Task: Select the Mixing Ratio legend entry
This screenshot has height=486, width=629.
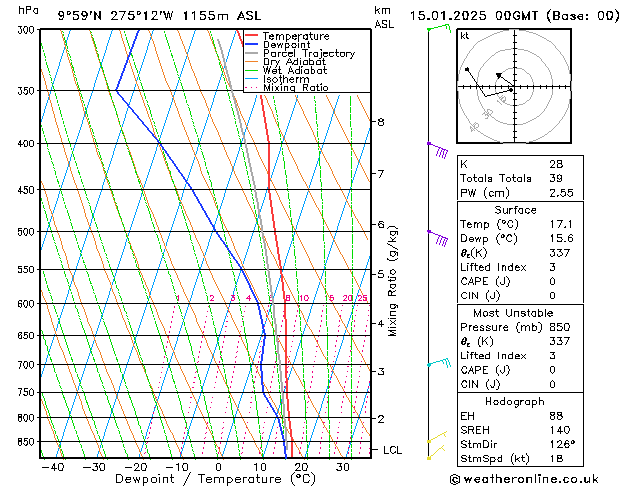Action: [296, 87]
